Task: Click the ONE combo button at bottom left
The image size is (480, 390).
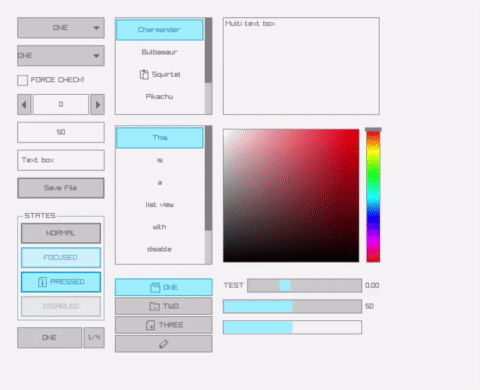Action: pyautogui.click(x=49, y=338)
